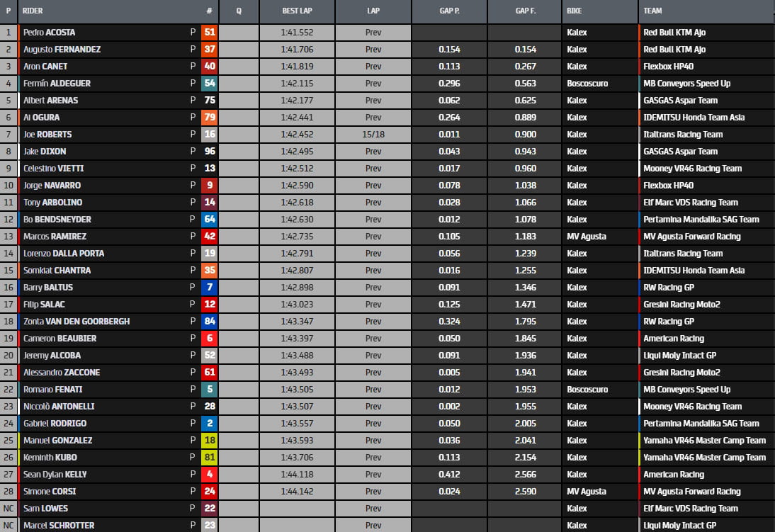The height and width of the screenshot is (532, 775).
Task: Select Niccolò Antonelli's number 28 badge
Action: 209,407
